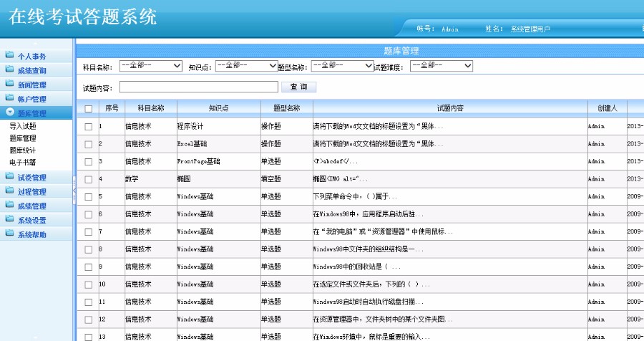Open the 科目名称 dropdown filter
Screen dimensions: 644x341
pyautogui.click(x=151, y=66)
